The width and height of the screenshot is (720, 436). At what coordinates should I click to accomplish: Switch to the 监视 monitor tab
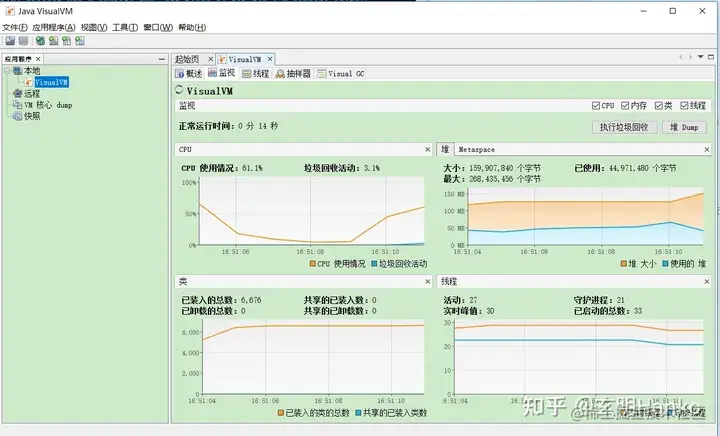221,73
